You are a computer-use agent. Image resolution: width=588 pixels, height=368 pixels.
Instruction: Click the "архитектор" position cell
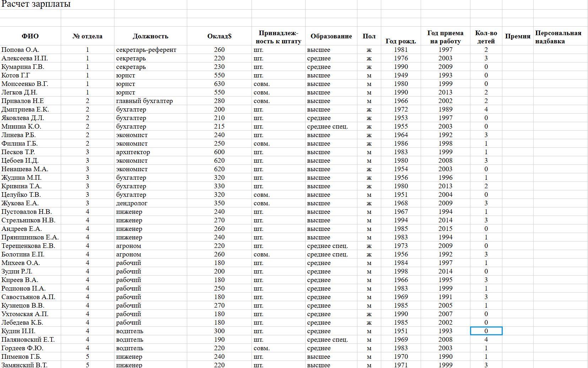pyautogui.click(x=133, y=152)
